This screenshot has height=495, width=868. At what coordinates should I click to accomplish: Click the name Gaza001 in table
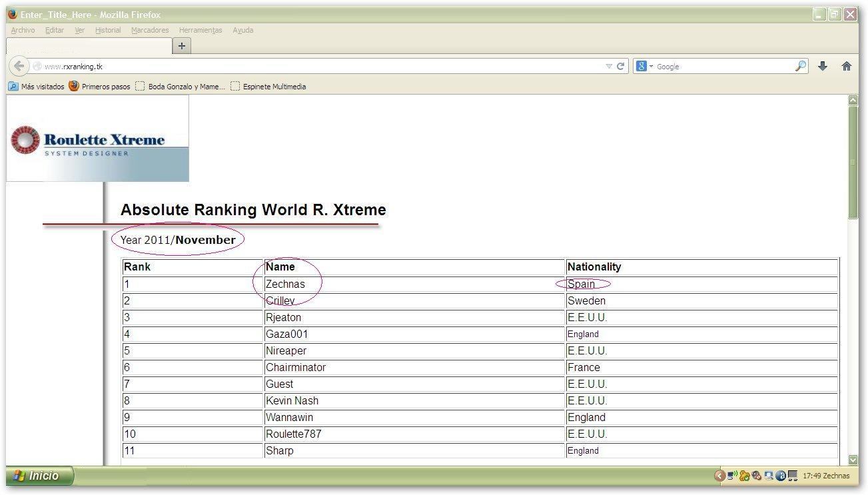pyautogui.click(x=286, y=334)
